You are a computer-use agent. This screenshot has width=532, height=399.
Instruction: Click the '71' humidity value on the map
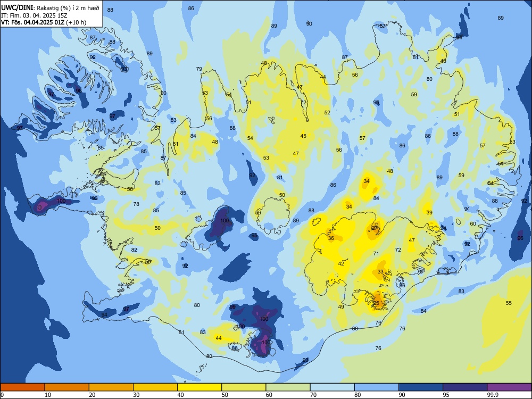[x=376, y=253]
